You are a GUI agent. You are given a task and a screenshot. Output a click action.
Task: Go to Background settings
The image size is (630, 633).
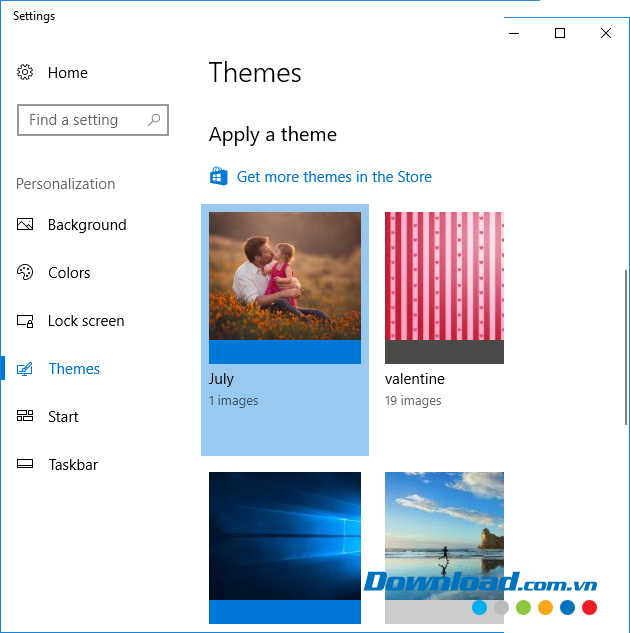point(87,225)
